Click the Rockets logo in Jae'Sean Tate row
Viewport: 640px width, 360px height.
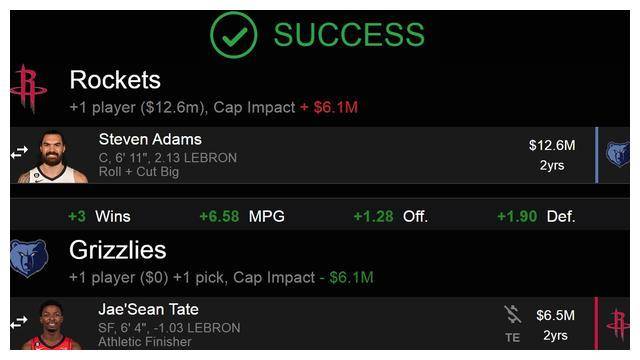(x=618, y=324)
